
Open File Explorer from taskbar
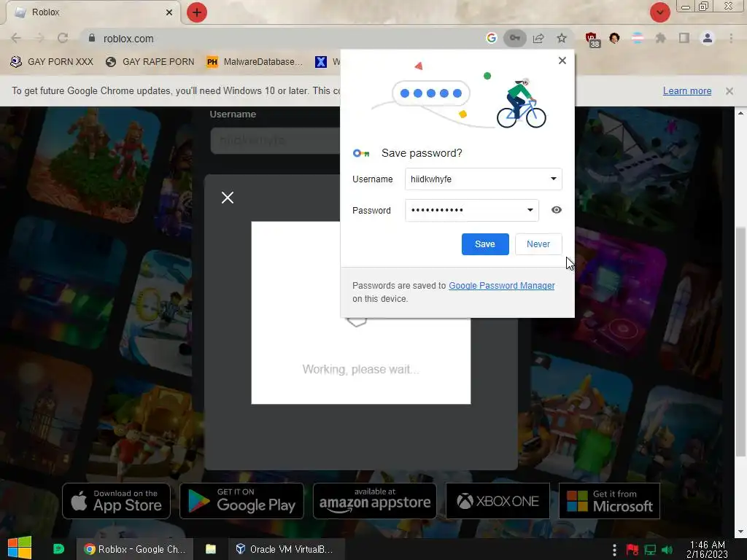click(211, 549)
